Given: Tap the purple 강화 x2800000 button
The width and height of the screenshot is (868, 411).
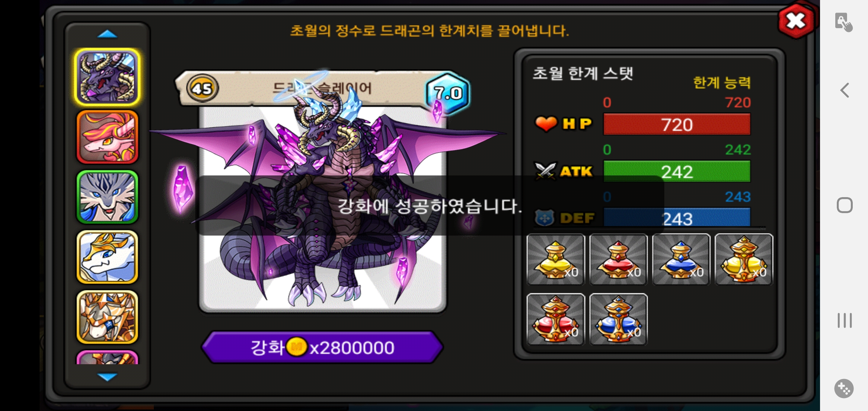Looking at the screenshot, I should (x=322, y=347).
